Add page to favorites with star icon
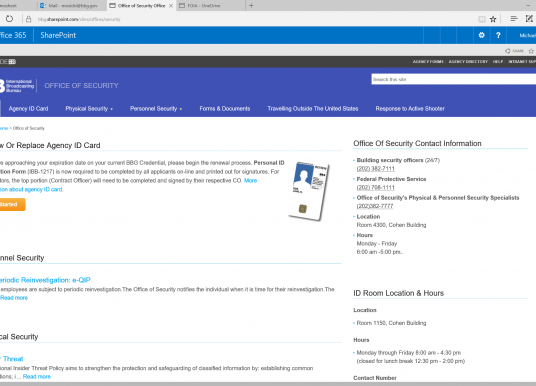Image resolution: width=536 pixels, height=386 pixels. tap(493, 19)
